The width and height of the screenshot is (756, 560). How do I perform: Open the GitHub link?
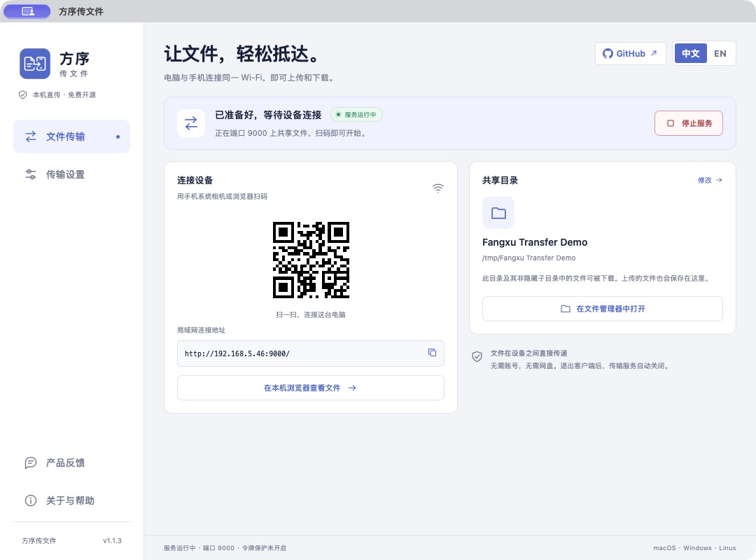[x=630, y=53]
